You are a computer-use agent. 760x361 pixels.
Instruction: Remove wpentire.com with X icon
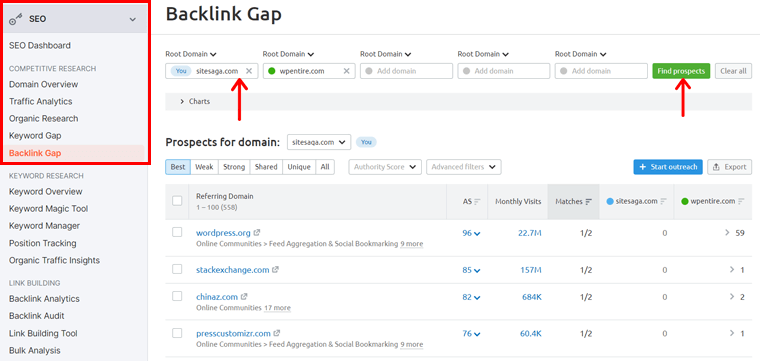(347, 71)
